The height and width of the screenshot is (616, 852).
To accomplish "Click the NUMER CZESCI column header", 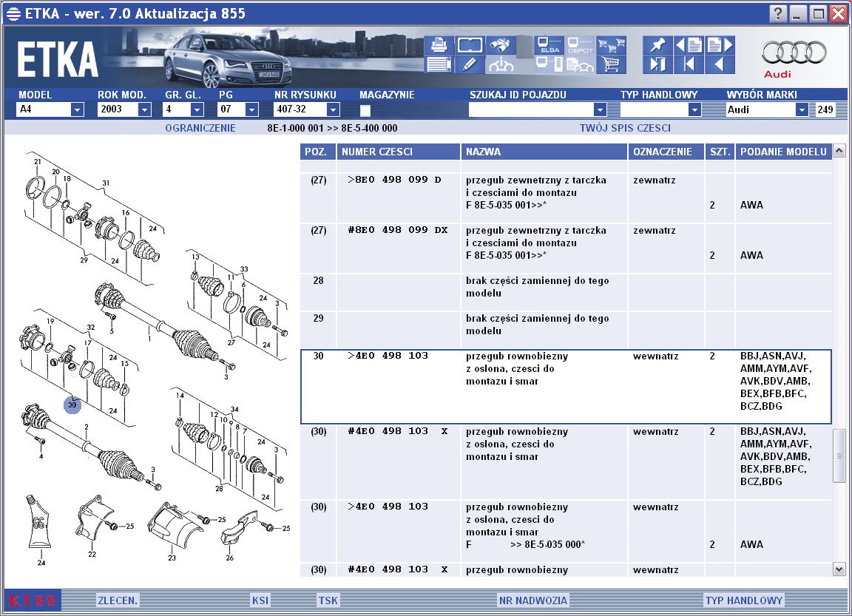I will point(399,152).
